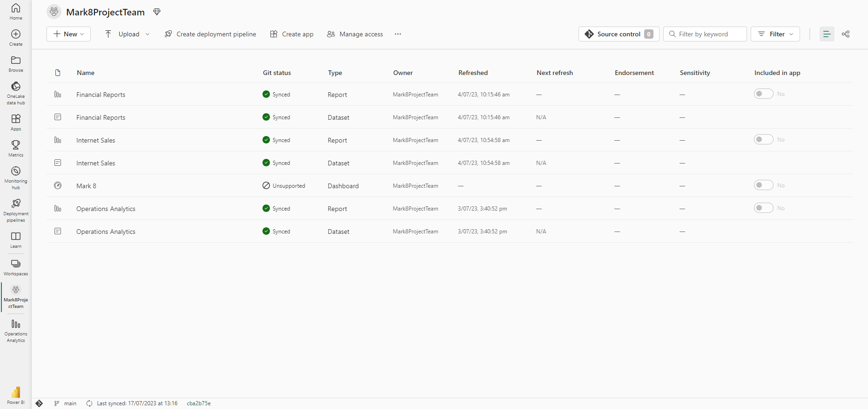Click the Internet Sales dataset icon
The width and height of the screenshot is (868, 409).
(x=58, y=163)
